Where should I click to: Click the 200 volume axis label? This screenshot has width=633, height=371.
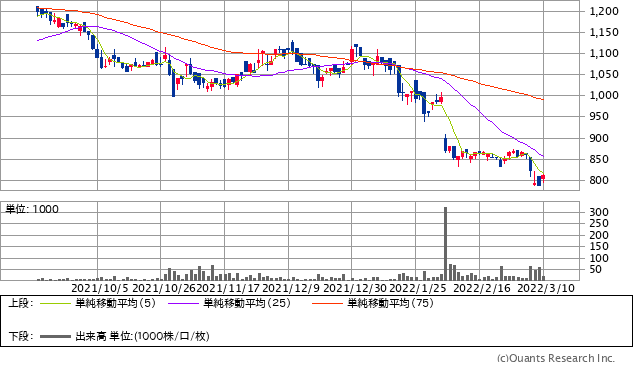point(599,235)
